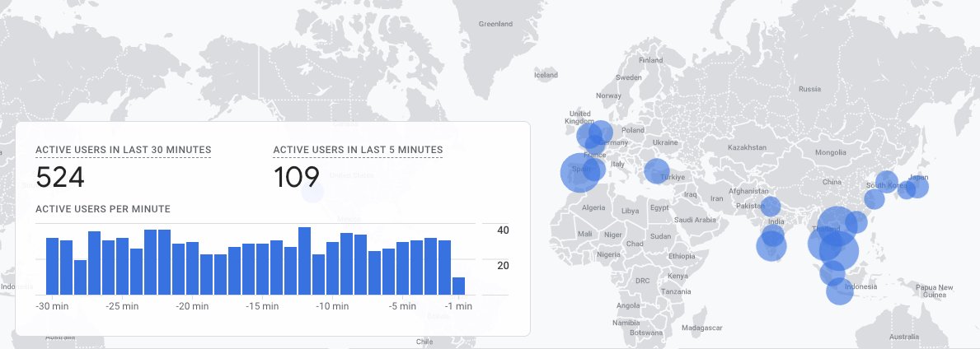Click the China map label
The width and height of the screenshot is (980, 349).
point(832,182)
